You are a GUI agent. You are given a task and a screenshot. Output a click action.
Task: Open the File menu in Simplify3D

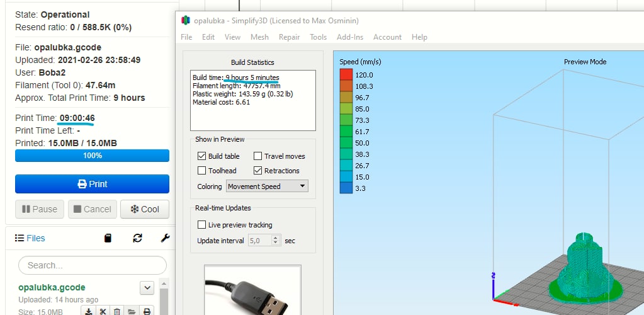pyautogui.click(x=186, y=37)
